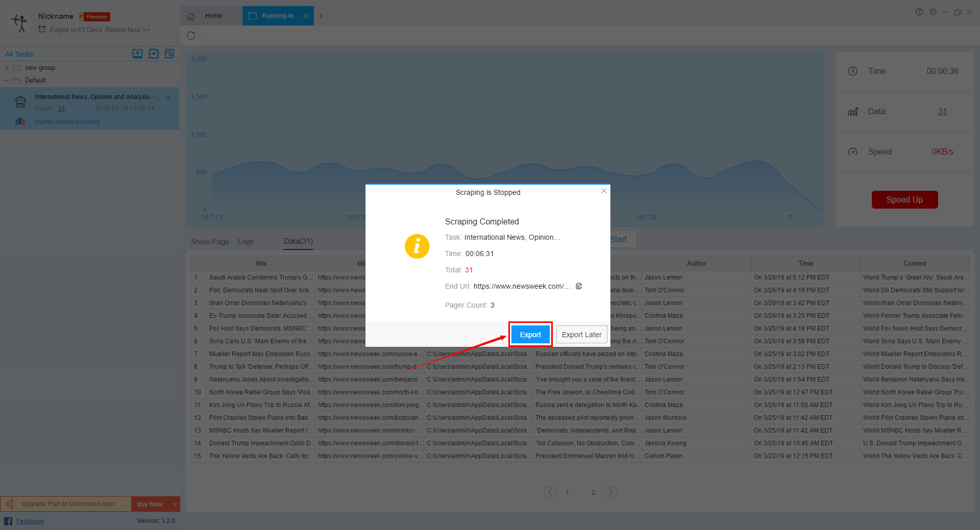This screenshot has height=530, width=980.
Task: Click the Facebook logo icon
Action: 8,521
